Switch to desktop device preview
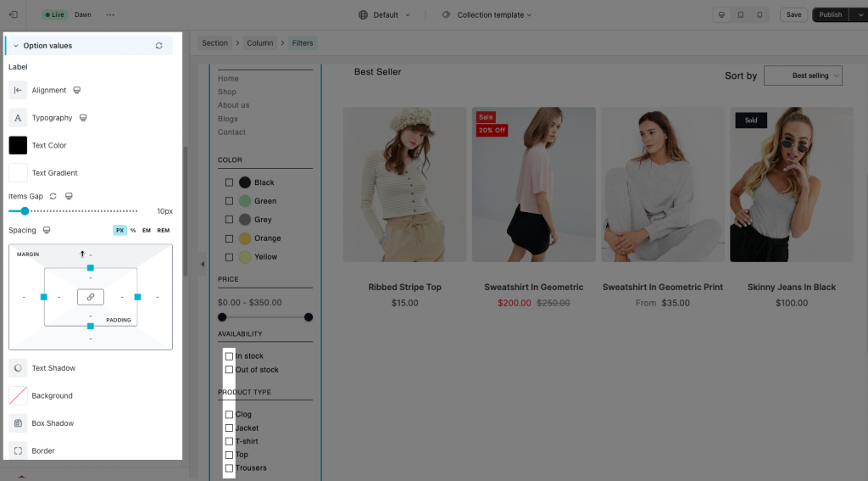The height and width of the screenshot is (481, 868). click(x=721, y=15)
